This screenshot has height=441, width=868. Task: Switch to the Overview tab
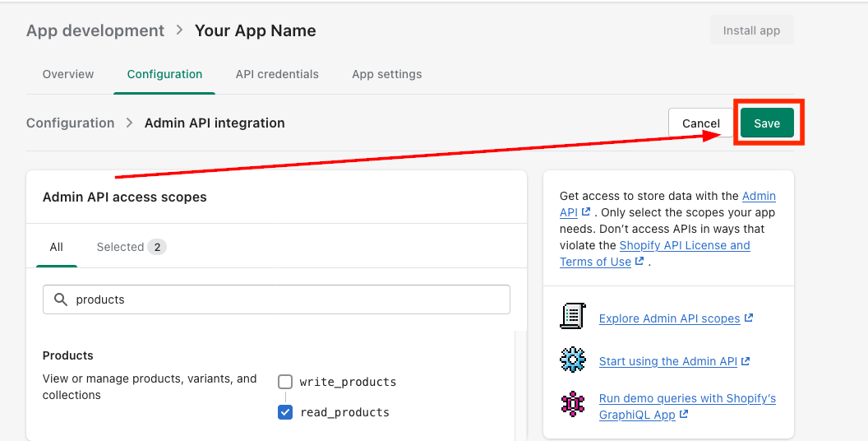coord(68,74)
